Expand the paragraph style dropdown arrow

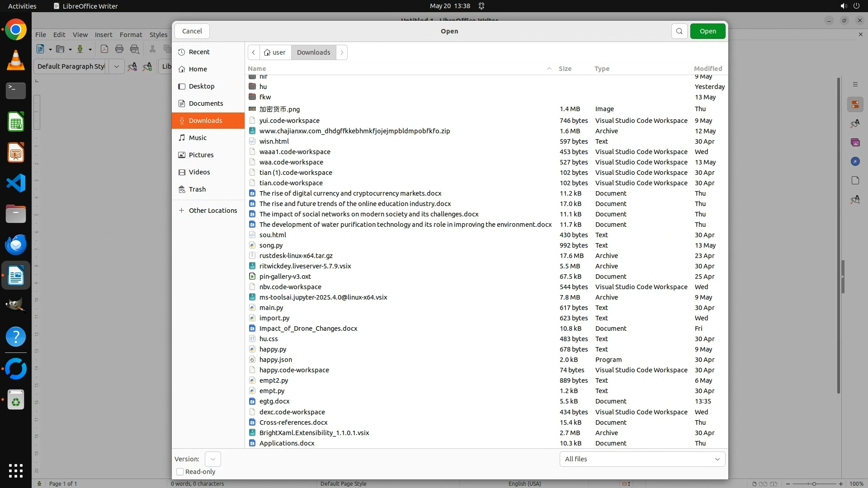click(116, 66)
